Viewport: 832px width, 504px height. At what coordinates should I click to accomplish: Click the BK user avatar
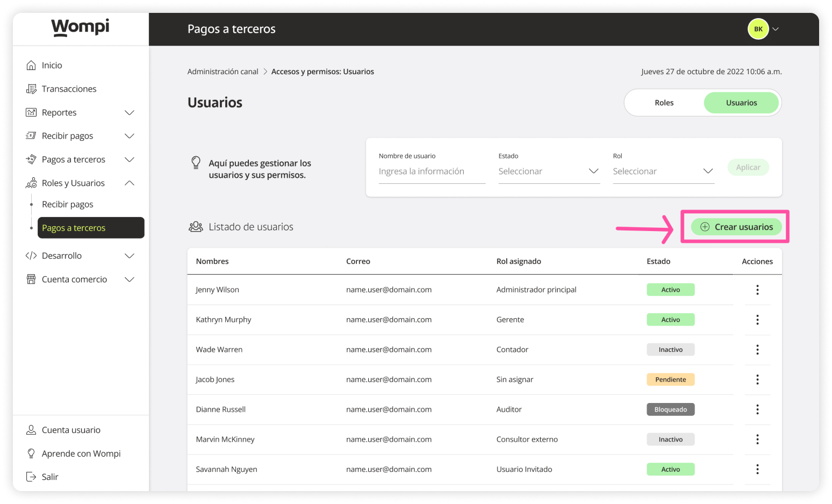[x=758, y=29]
